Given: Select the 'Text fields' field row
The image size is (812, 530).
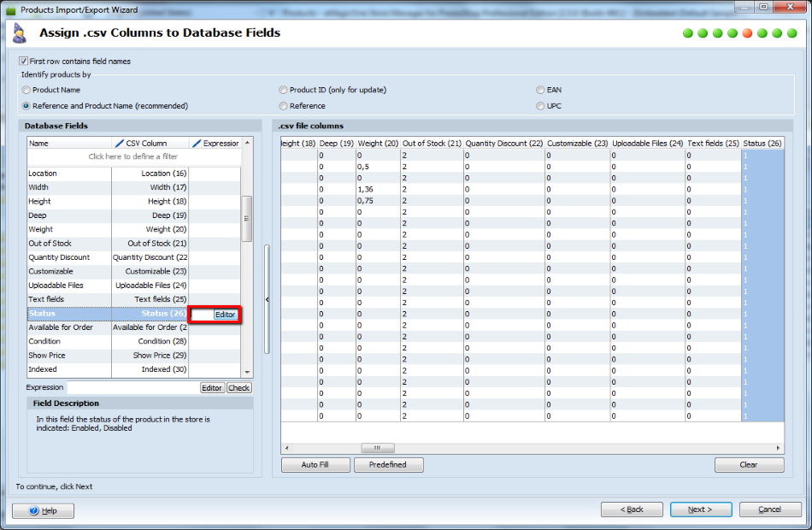Looking at the screenshot, I should coord(133,299).
